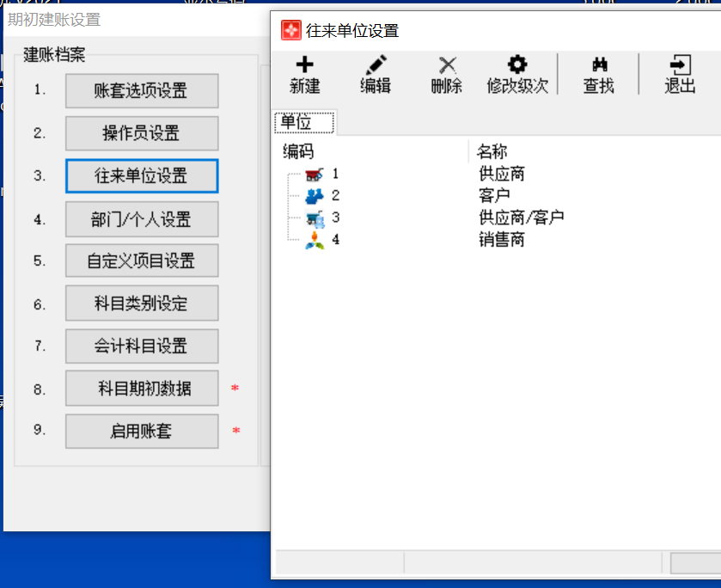This screenshot has height=588, width=721.
Task: Click the 编辑 (Edit) pencil icon
Action: 375,65
